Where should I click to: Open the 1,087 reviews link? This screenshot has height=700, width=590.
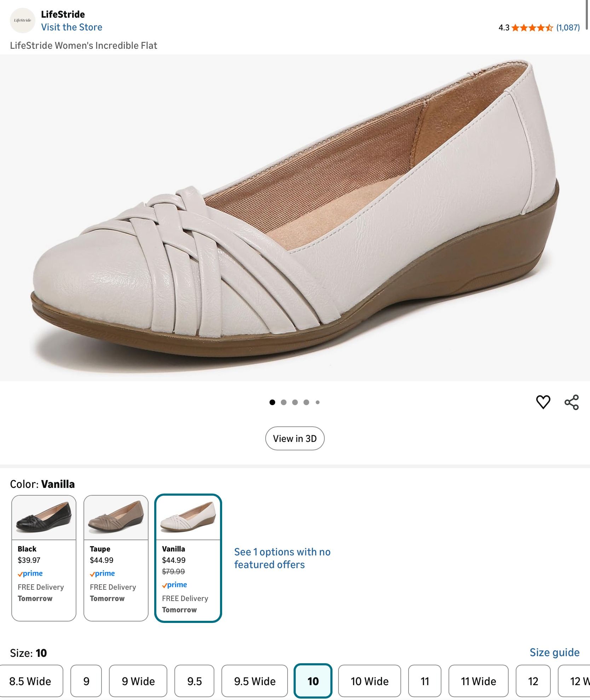pos(568,28)
